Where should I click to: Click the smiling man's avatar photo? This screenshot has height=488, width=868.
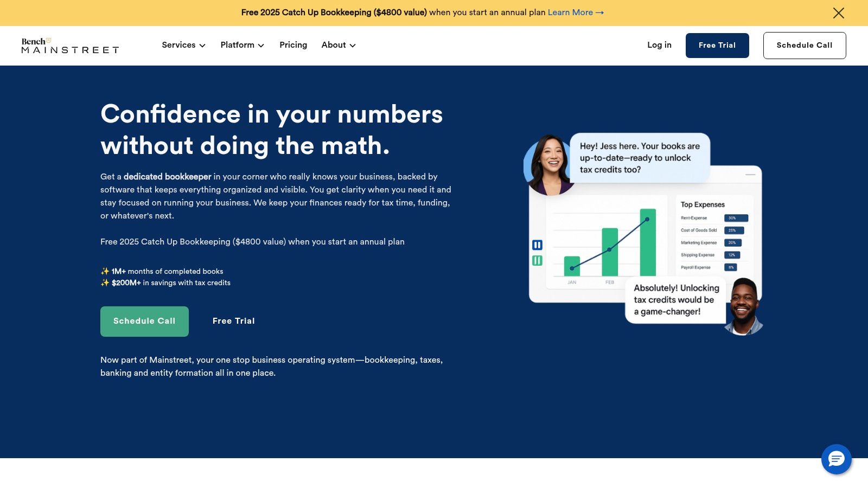click(x=743, y=306)
